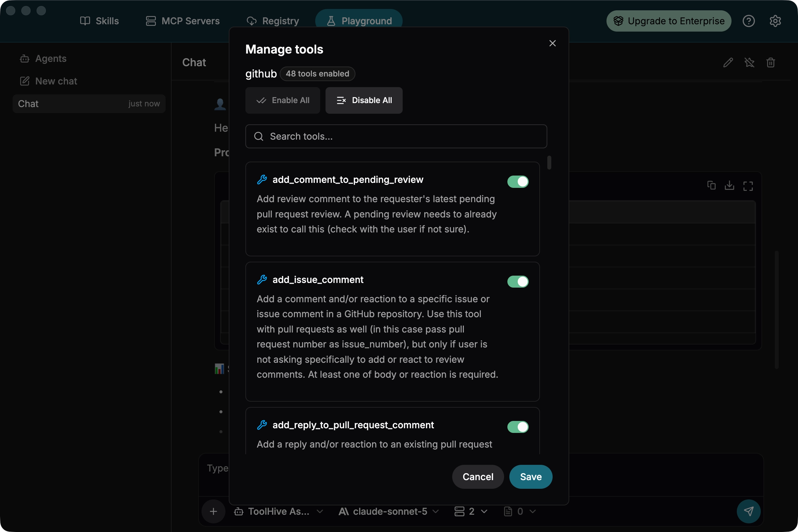Click the server icon next to MCP Servers
Screen dimensions: 798x532
coord(151,21)
